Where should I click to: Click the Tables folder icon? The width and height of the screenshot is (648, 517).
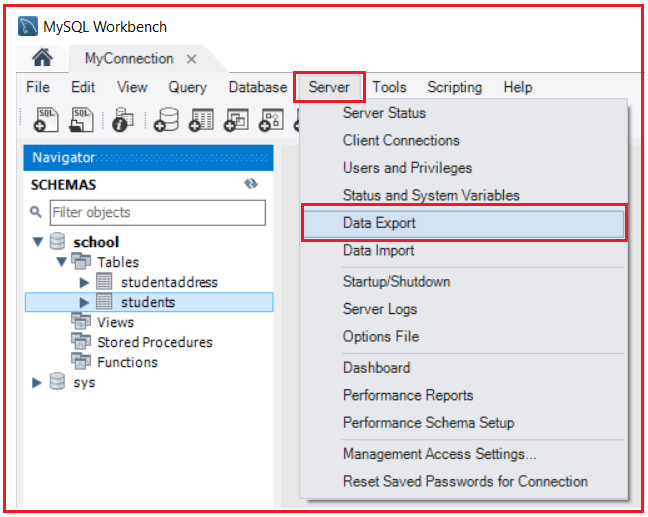(81, 261)
